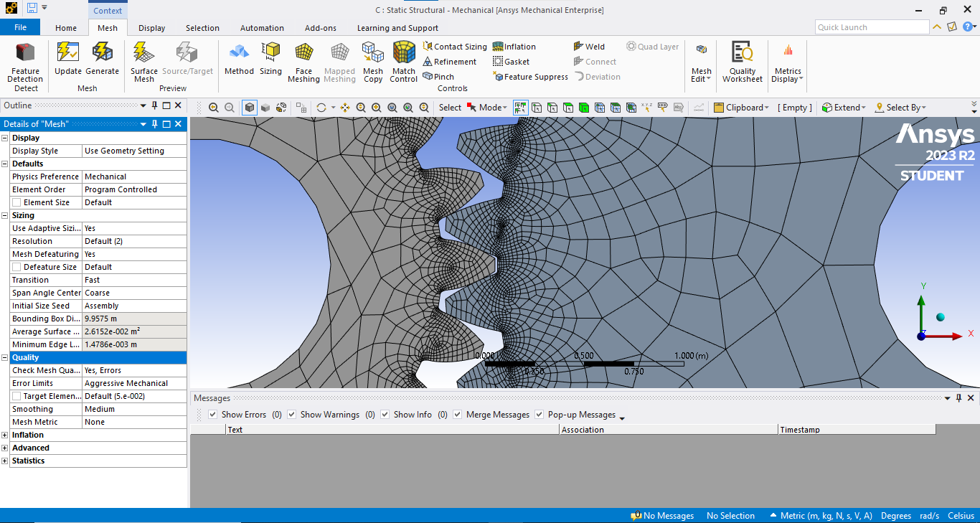This screenshot has height=523, width=980.
Task: Open the Mesh Edit dropdown
Action: coord(701,62)
